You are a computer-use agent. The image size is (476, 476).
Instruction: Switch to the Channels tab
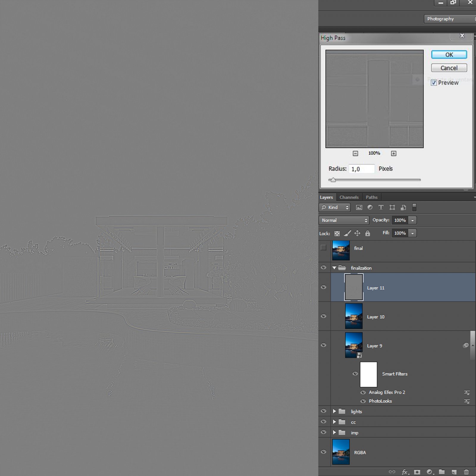pyautogui.click(x=349, y=197)
